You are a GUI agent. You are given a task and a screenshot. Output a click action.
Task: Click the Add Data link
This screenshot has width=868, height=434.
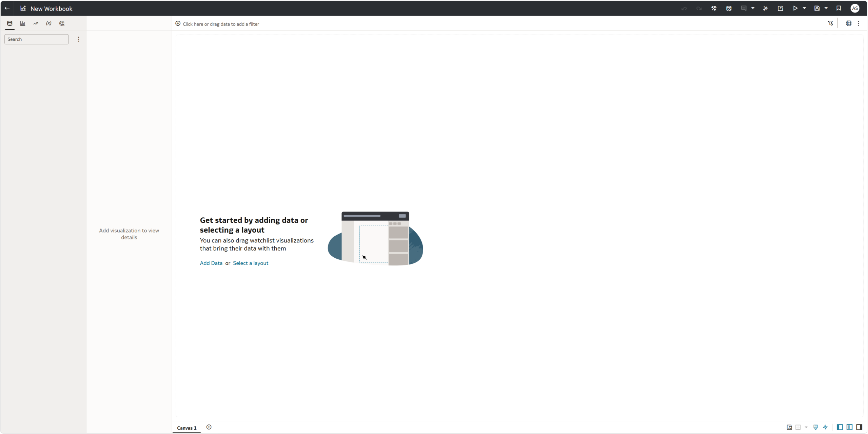211,263
